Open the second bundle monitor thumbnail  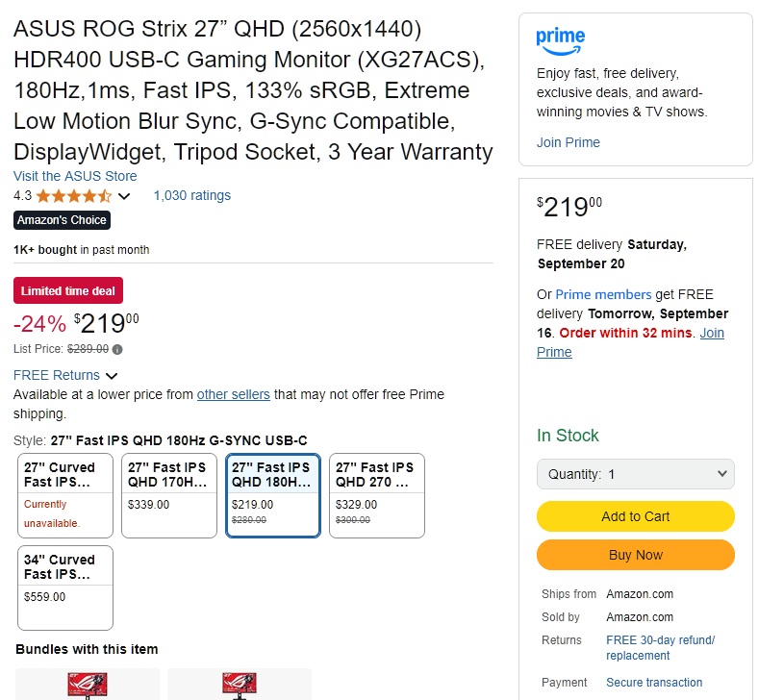[x=240, y=685]
